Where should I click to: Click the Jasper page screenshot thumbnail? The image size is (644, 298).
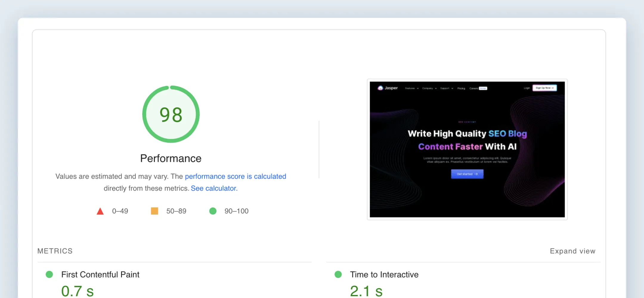coord(467,149)
